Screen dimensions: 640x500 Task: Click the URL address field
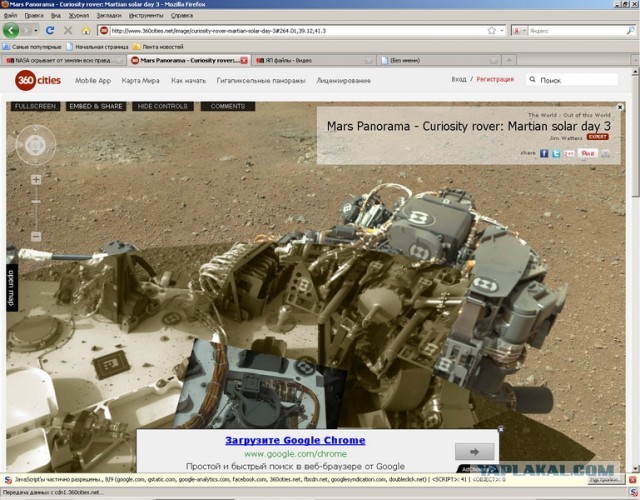click(298, 31)
